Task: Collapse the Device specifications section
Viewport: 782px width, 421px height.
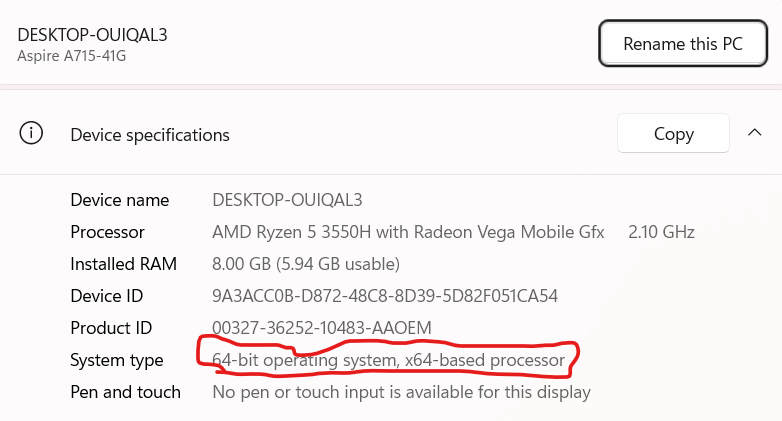Action: click(753, 134)
